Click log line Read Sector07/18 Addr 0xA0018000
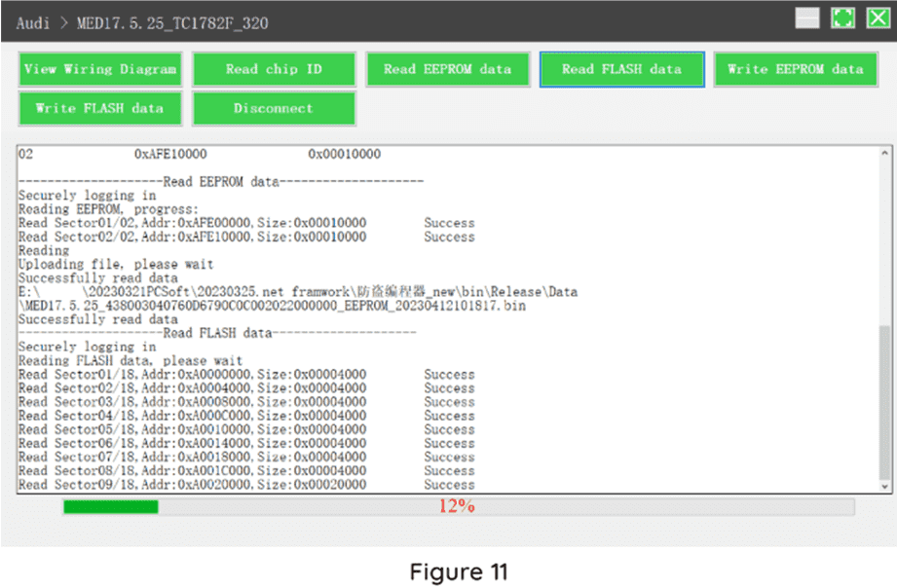Image resolution: width=897 pixels, height=588 pixels. tap(246, 457)
